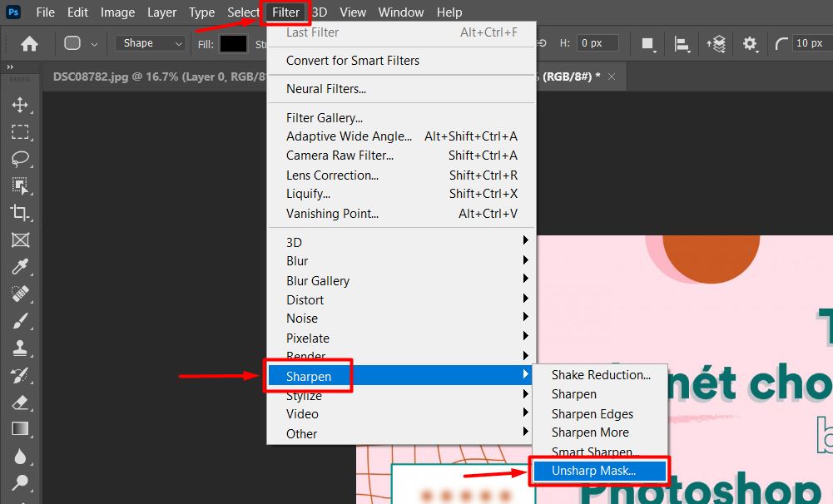This screenshot has height=504, width=833.
Task: Select the Eyedropper tool
Action: click(x=20, y=267)
